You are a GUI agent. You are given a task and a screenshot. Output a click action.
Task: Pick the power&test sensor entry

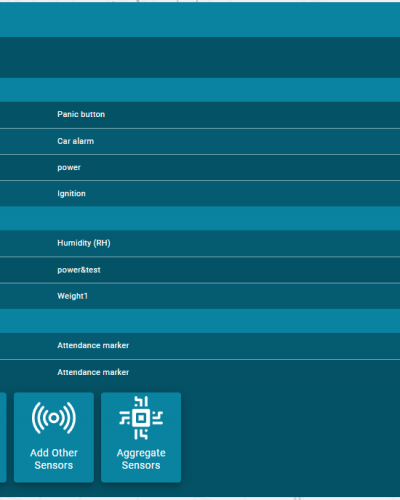point(200,270)
